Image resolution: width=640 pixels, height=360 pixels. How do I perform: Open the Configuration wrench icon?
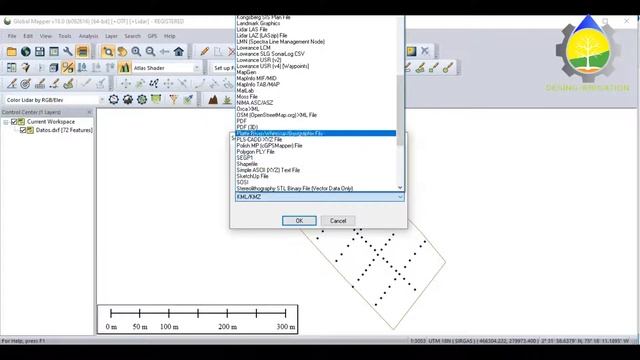[x=68, y=51]
